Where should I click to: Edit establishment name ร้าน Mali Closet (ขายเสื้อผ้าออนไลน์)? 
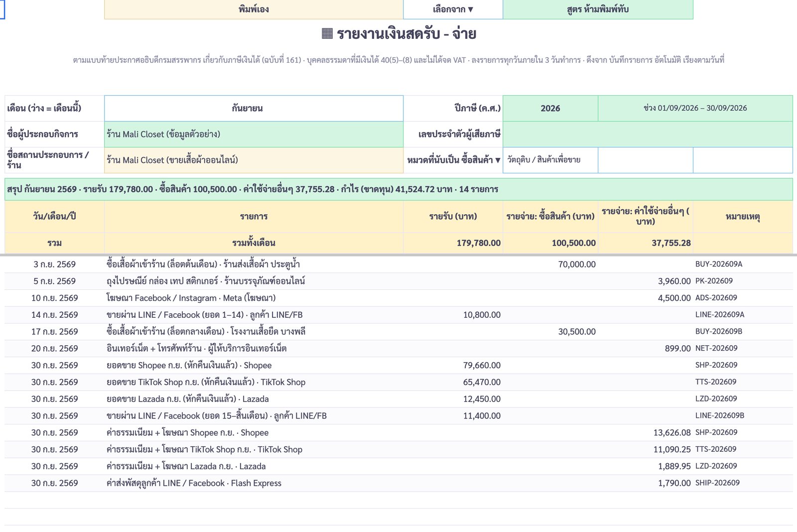pyautogui.click(x=254, y=160)
